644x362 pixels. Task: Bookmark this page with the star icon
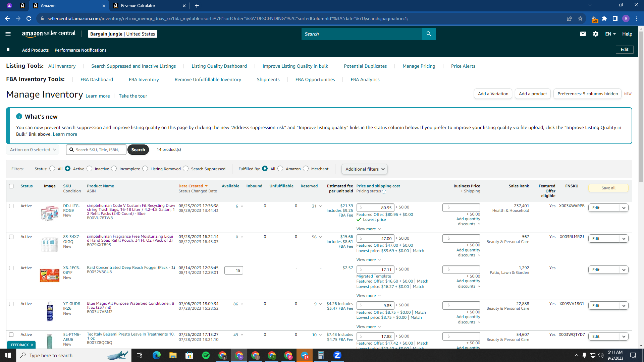pyautogui.click(x=580, y=18)
